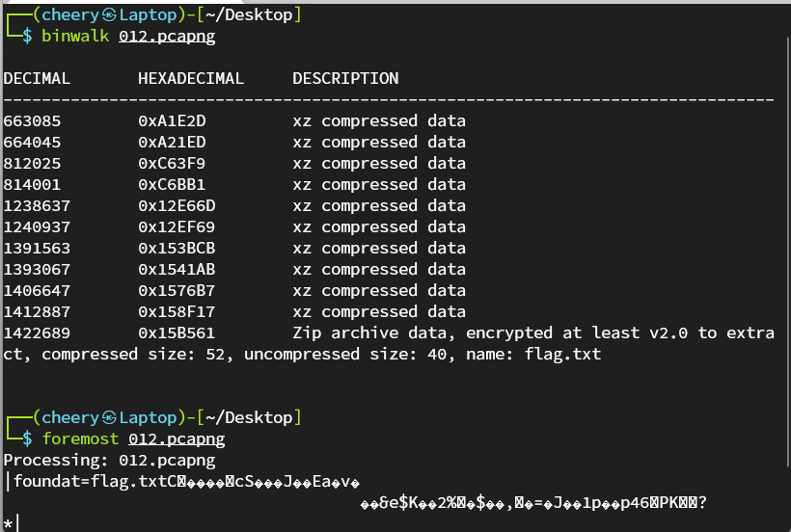Select hex offset 0xA21ED
Viewport: 791px width, 532px height.
click(172, 142)
